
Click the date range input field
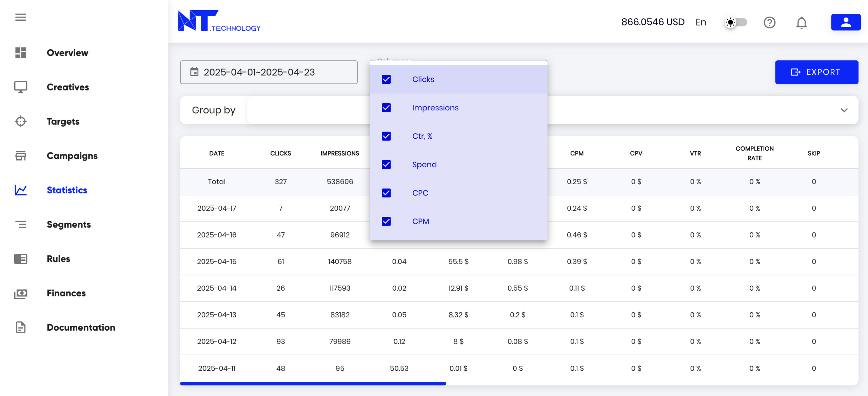pos(269,72)
